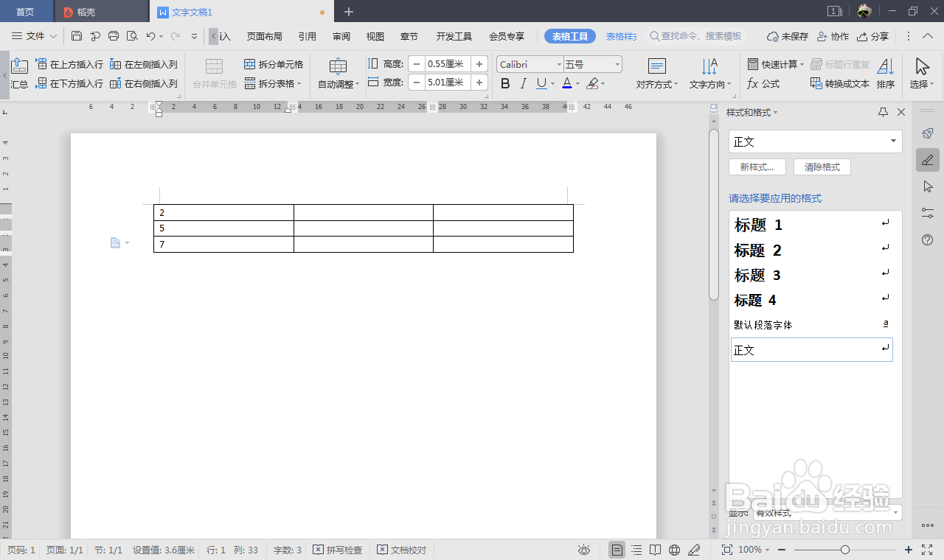This screenshot has height=560, width=944.
Task: Click the help question mark sidebar icon
Action: (x=928, y=240)
